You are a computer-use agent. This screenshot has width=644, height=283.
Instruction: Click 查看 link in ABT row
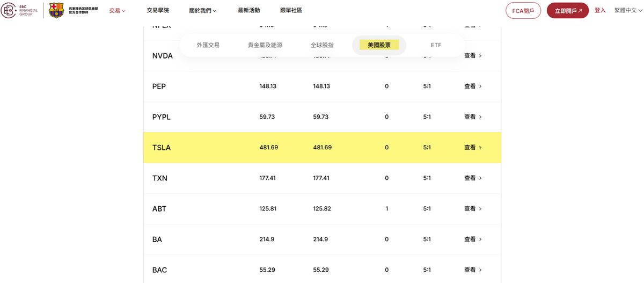pyautogui.click(x=473, y=209)
